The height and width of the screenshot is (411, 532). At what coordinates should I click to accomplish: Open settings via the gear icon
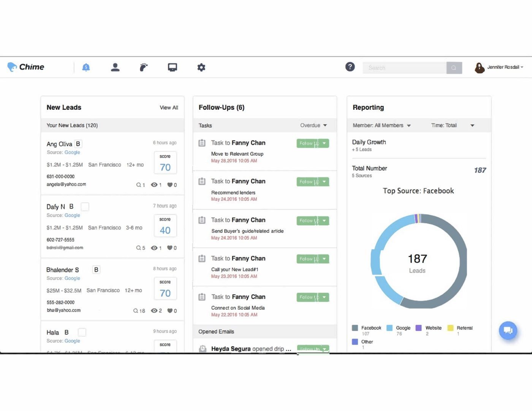pos(201,67)
